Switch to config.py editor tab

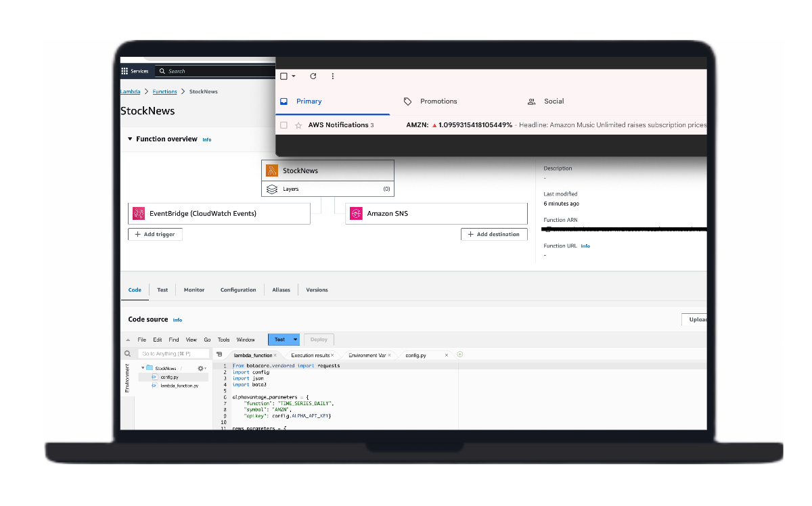tap(415, 355)
